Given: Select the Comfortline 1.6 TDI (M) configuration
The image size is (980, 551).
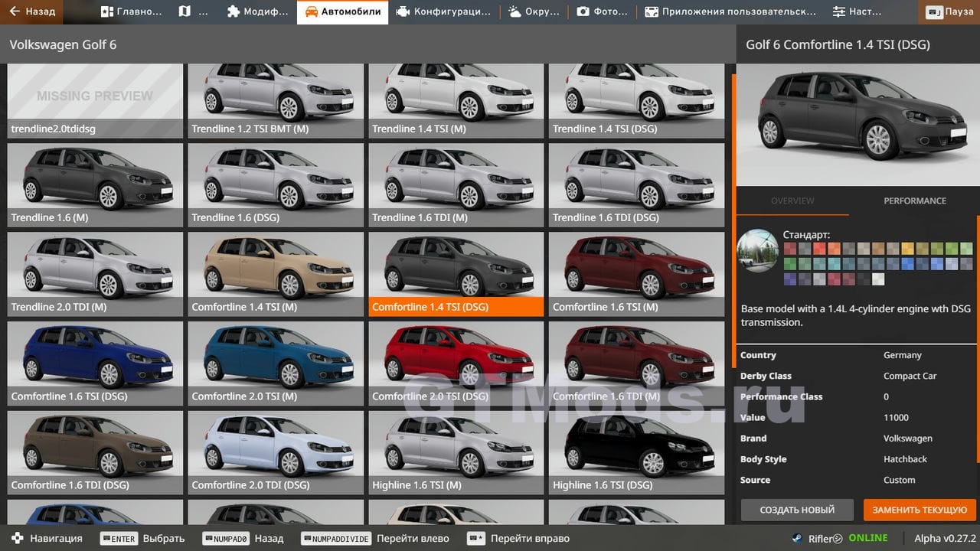Looking at the screenshot, I should [636, 364].
